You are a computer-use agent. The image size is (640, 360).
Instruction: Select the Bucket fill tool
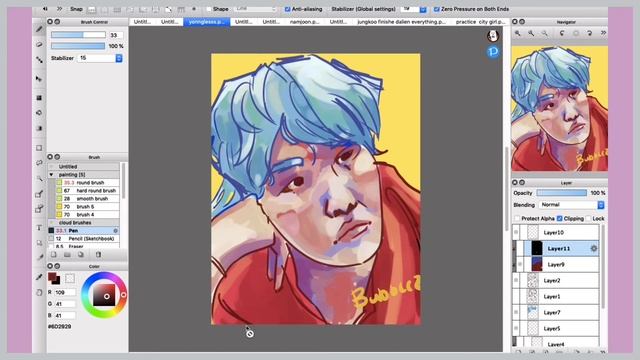pyautogui.click(x=39, y=113)
